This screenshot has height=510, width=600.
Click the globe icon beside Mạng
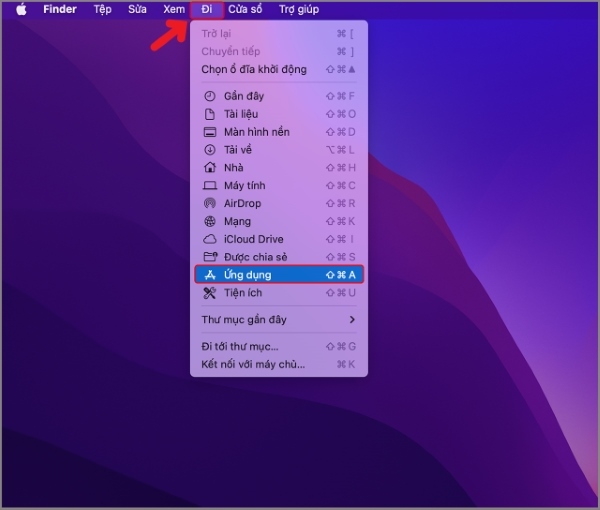pyautogui.click(x=210, y=221)
